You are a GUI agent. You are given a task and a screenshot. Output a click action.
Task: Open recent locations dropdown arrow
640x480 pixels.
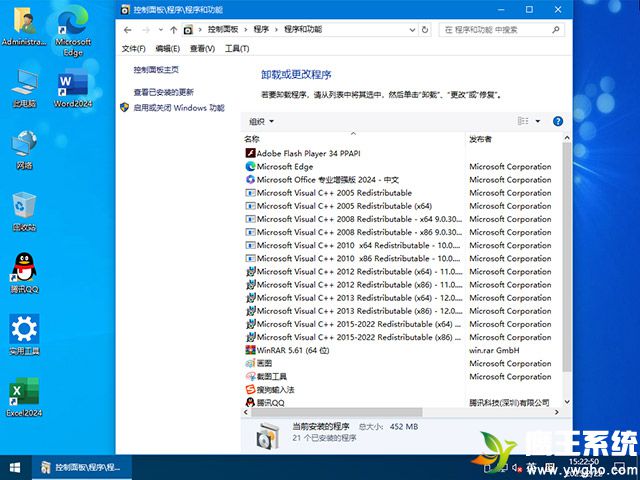(x=161, y=30)
